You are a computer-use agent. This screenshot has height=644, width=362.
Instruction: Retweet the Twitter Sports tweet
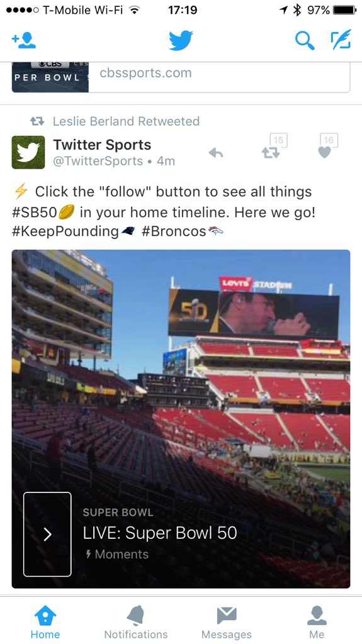271,153
